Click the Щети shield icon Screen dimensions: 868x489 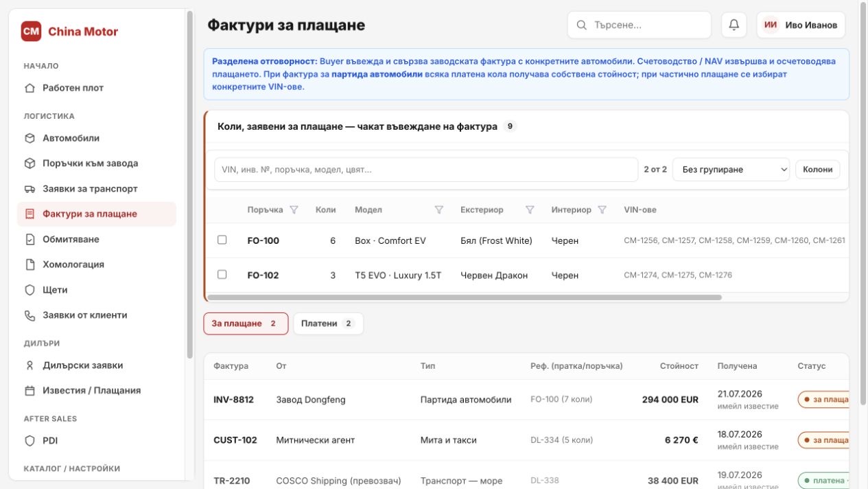click(x=30, y=290)
